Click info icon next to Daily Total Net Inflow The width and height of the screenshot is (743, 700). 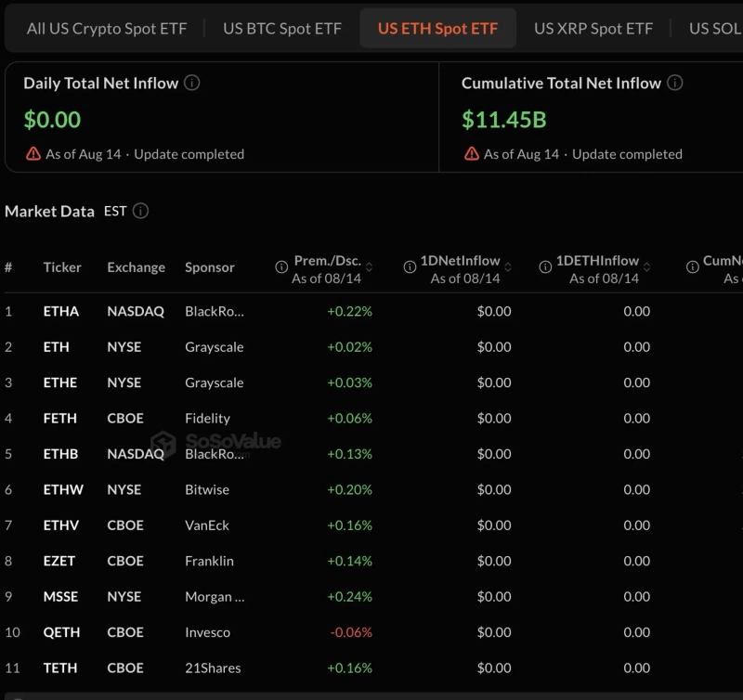coord(192,83)
